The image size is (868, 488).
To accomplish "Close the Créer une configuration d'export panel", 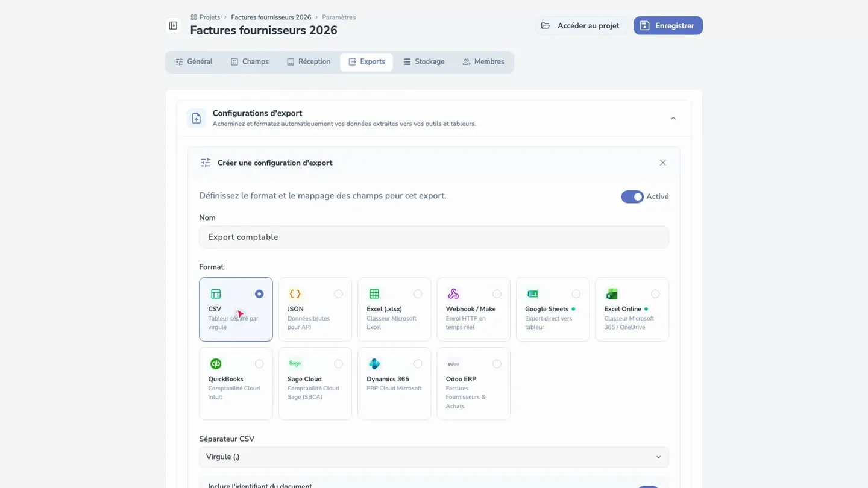I will coord(663,163).
